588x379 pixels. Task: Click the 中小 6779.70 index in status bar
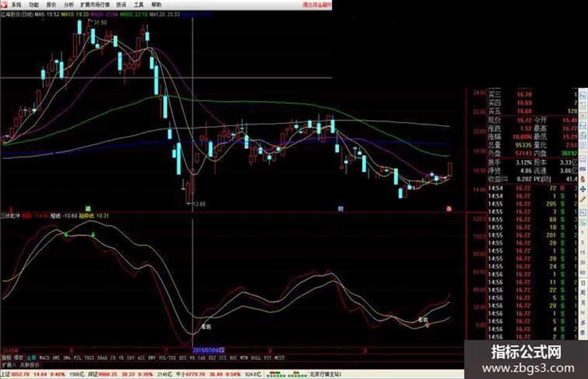[x=190, y=374]
